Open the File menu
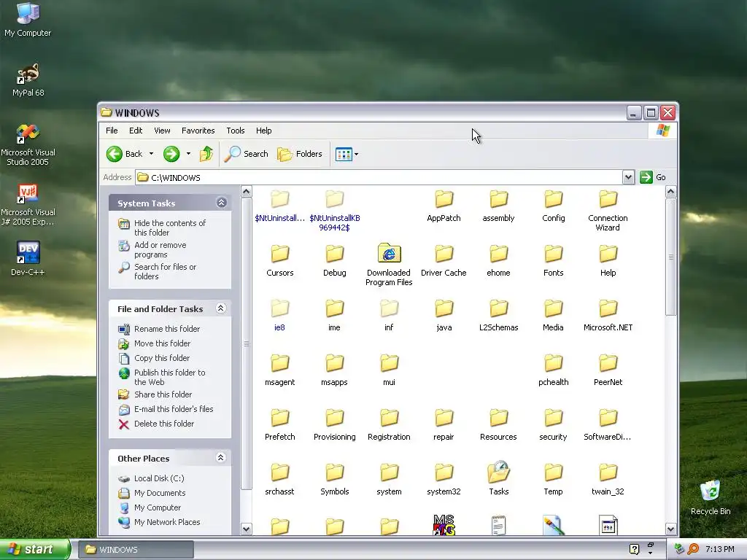The width and height of the screenshot is (747, 560). 112,131
